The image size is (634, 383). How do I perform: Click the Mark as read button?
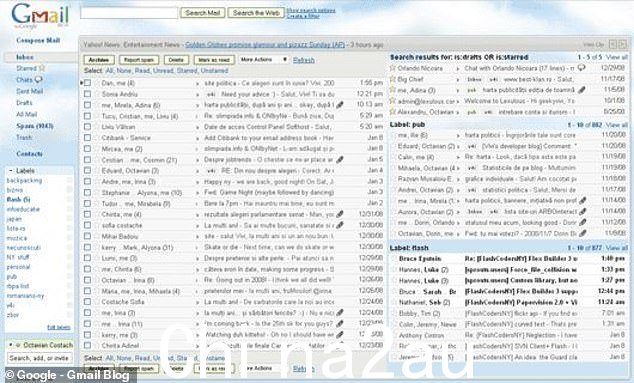[214, 60]
